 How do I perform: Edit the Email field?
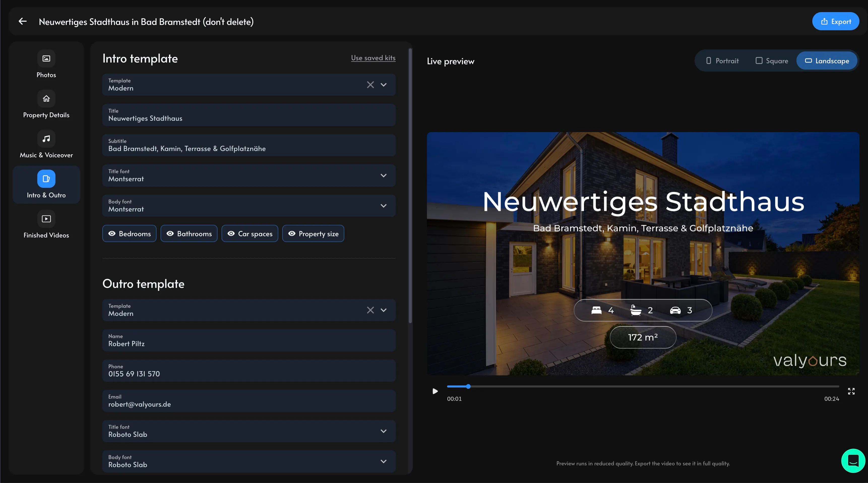(x=249, y=401)
